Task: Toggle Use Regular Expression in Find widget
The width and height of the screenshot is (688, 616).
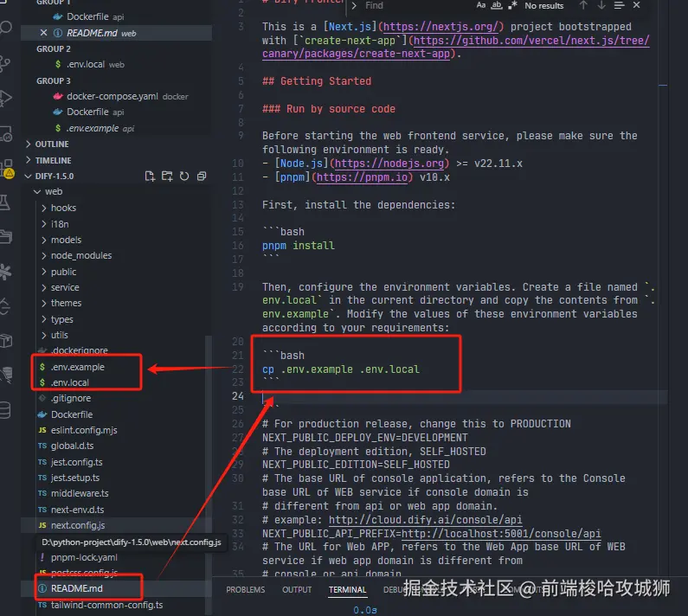Action: [x=512, y=5]
